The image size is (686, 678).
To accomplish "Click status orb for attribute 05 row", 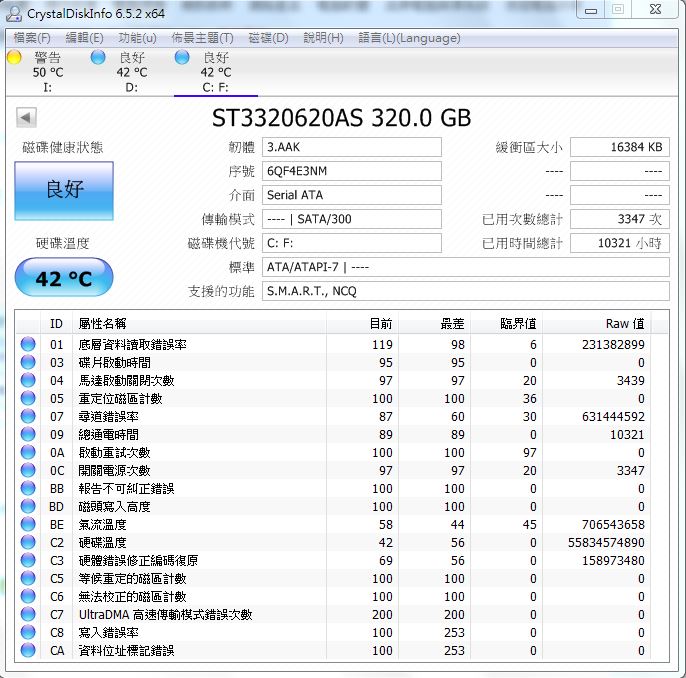I will (28, 398).
